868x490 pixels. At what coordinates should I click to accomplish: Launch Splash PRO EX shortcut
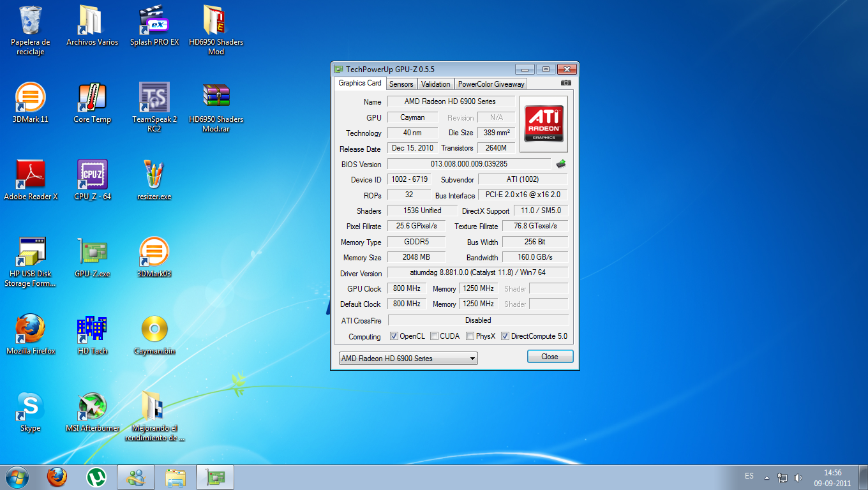tap(154, 26)
